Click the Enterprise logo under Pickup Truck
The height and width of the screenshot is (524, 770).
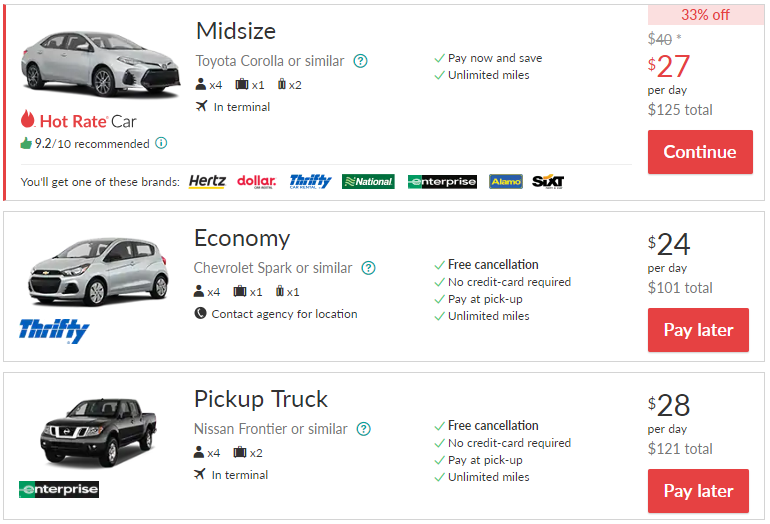[x=59, y=489]
